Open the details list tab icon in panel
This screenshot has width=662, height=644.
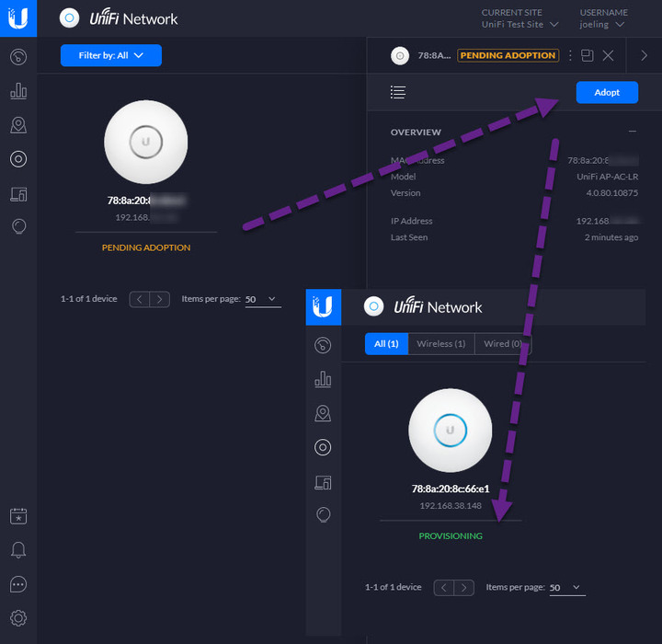point(398,92)
